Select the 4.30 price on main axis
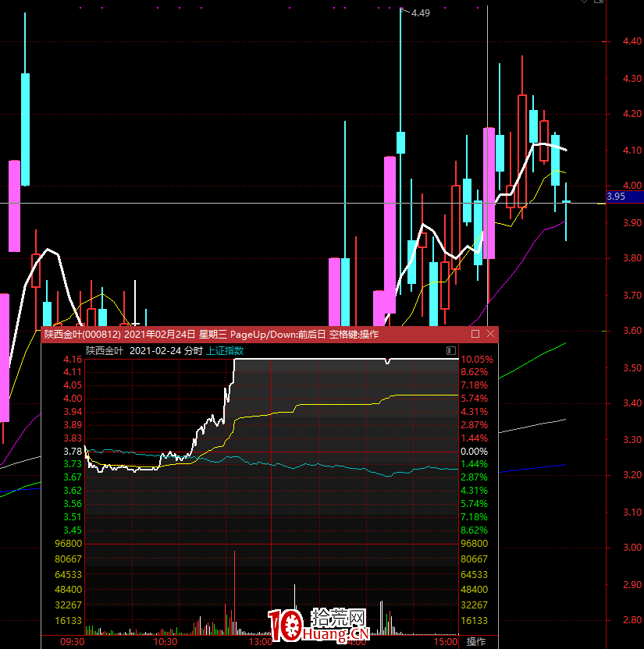644x649 pixels. click(632, 78)
